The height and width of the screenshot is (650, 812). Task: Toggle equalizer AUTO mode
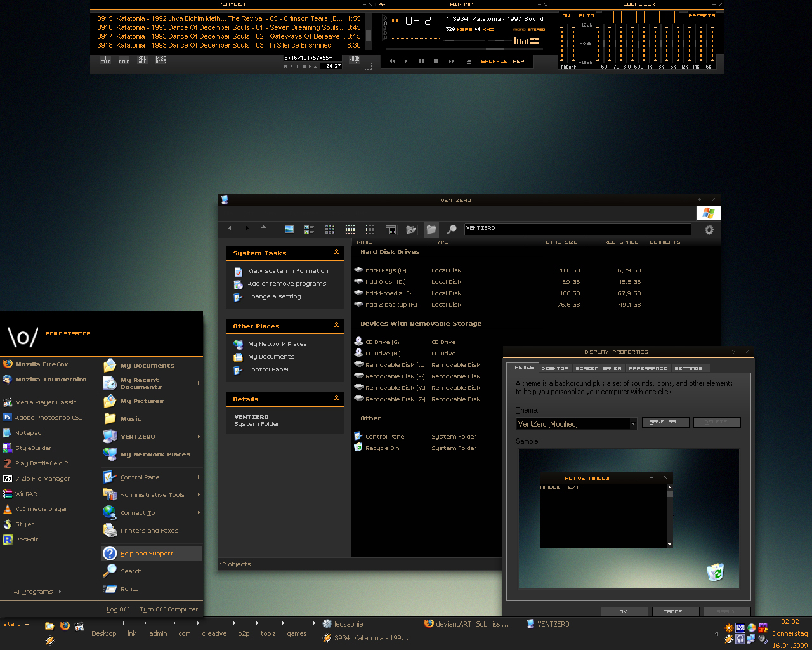coord(587,16)
